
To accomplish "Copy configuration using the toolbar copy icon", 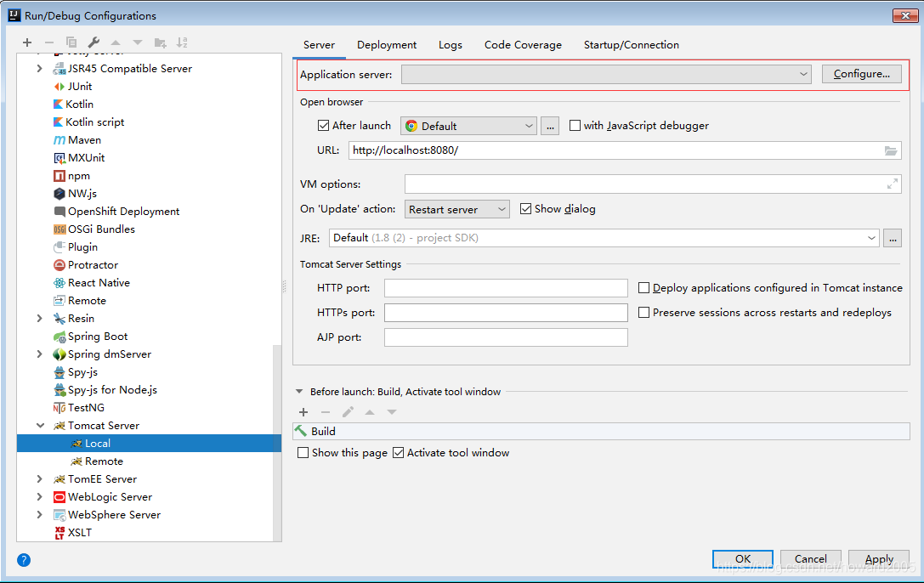I will click(71, 42).
